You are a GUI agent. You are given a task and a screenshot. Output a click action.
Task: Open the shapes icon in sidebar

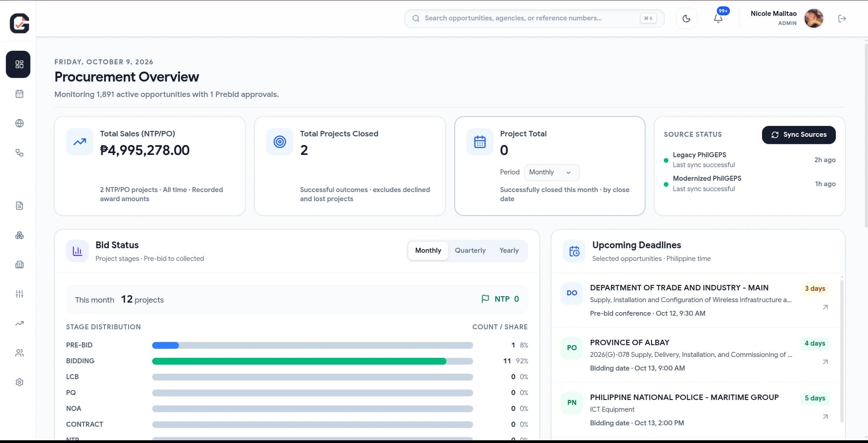click(x=19, y=153)
